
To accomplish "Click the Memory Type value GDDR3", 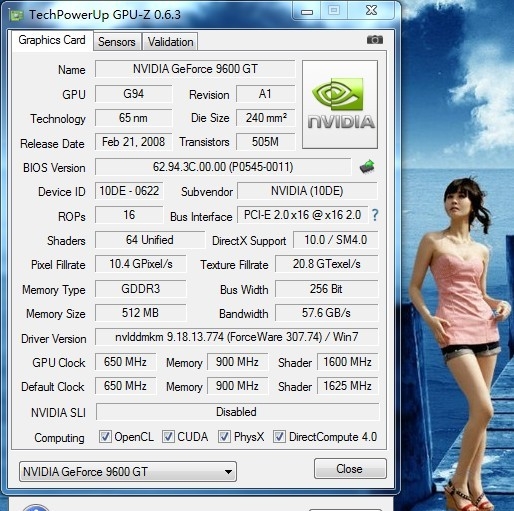I will 141,289.
